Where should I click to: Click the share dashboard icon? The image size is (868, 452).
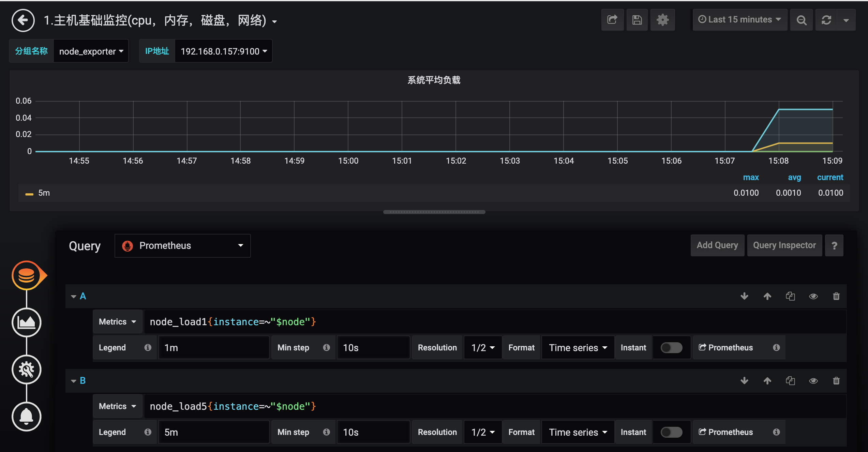click(612, 20)
